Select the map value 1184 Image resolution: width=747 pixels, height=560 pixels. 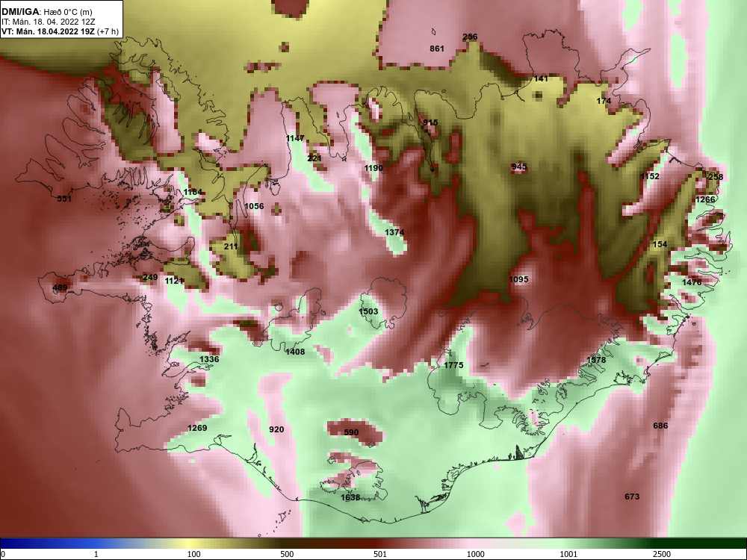pyautogui.click(x=193, y=192)
